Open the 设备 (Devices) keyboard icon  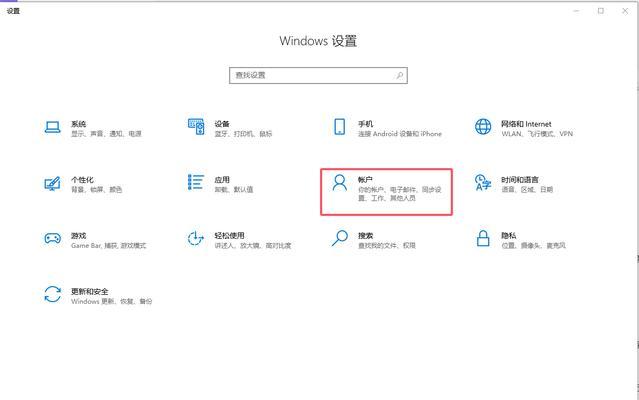196,127
